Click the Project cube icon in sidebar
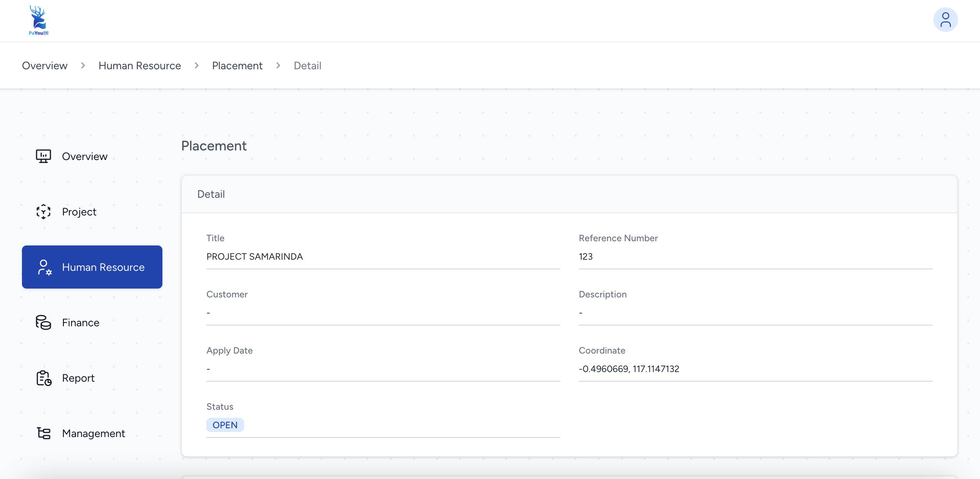This screenshot has width=980, height=479. (x=43, y=212)
